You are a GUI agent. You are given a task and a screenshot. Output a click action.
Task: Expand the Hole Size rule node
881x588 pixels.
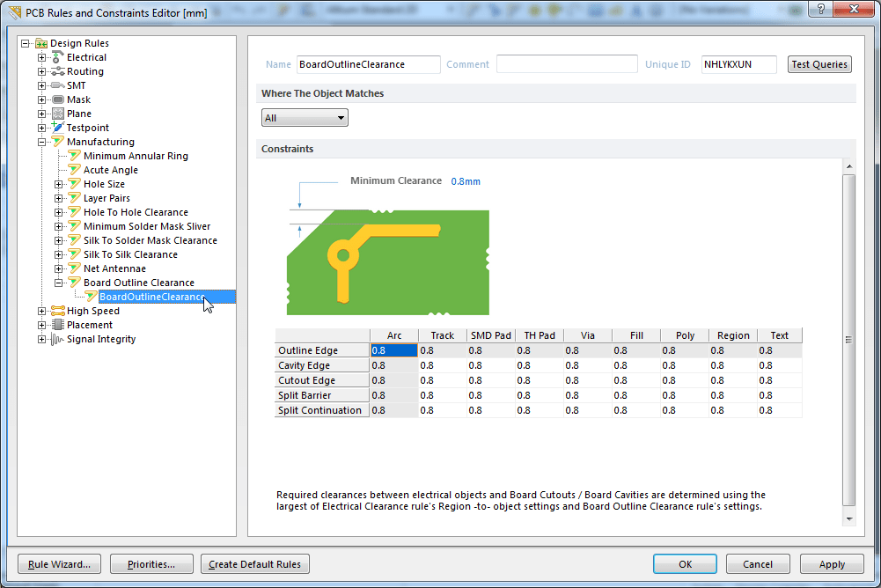(x=58, y=184)
